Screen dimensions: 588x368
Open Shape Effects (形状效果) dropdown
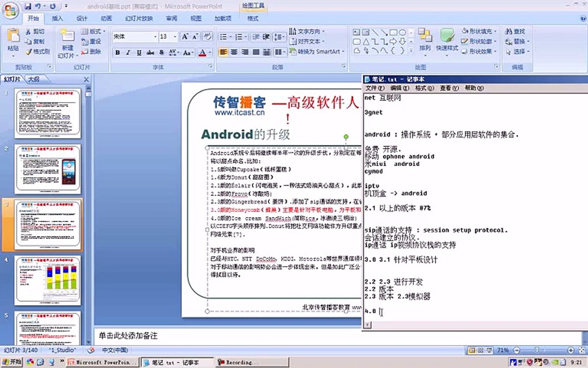479,52
